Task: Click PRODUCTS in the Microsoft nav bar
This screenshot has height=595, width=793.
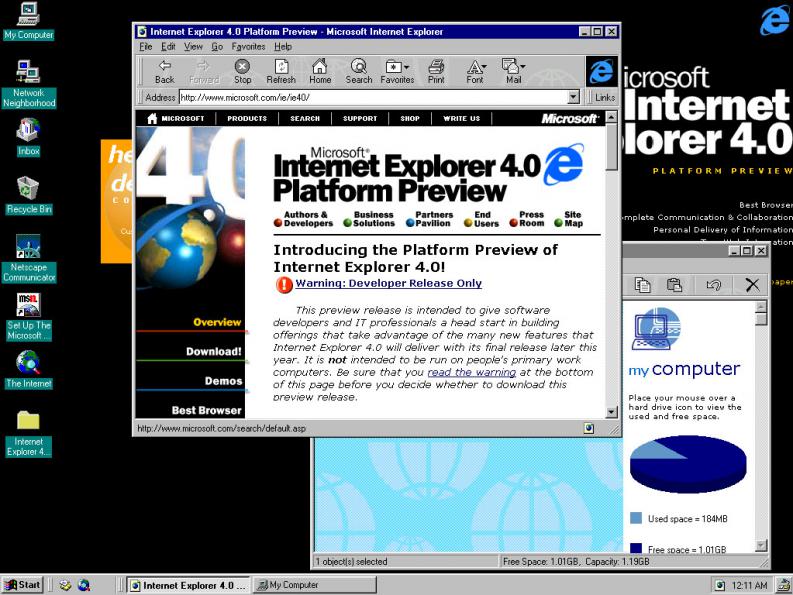Action: click(x=247, y=118)
